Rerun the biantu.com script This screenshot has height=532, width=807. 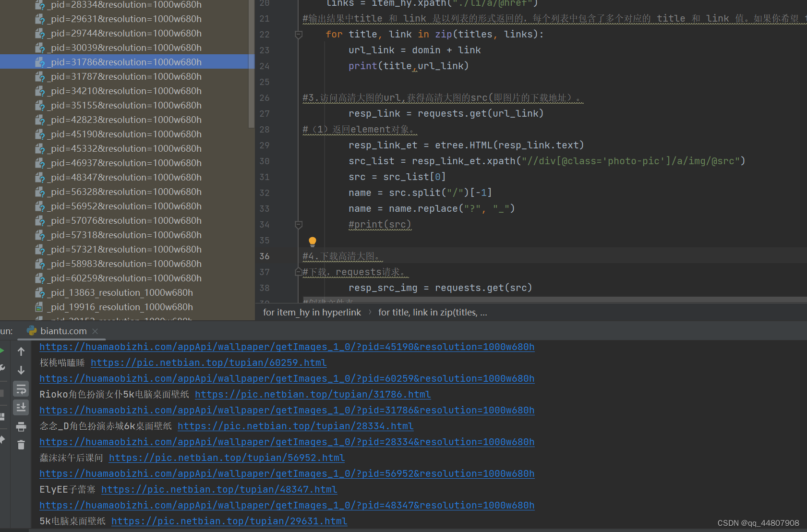tap(2, 351)
